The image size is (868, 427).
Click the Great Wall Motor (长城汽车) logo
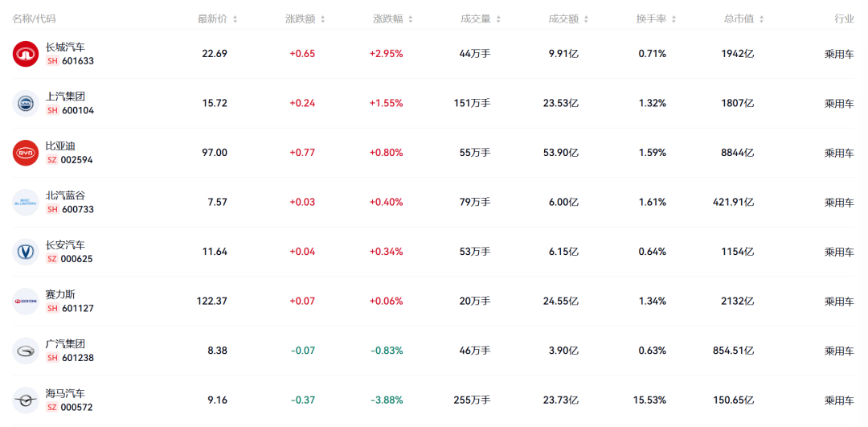[26, 54]
